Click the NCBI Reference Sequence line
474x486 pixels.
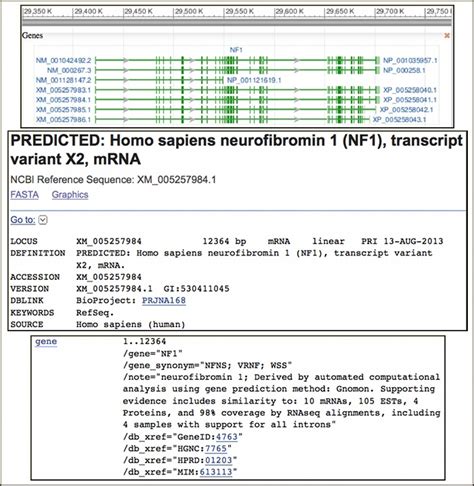pos(113,180)
